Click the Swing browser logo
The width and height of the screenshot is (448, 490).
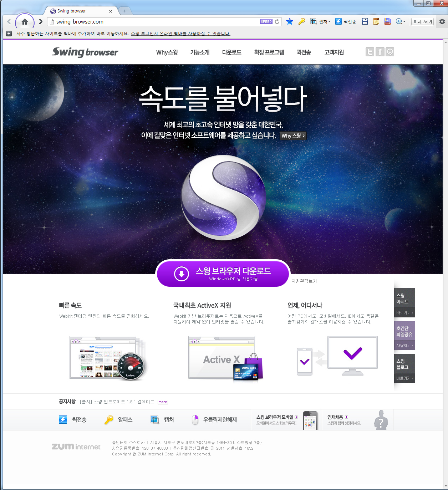click(85, 52)
